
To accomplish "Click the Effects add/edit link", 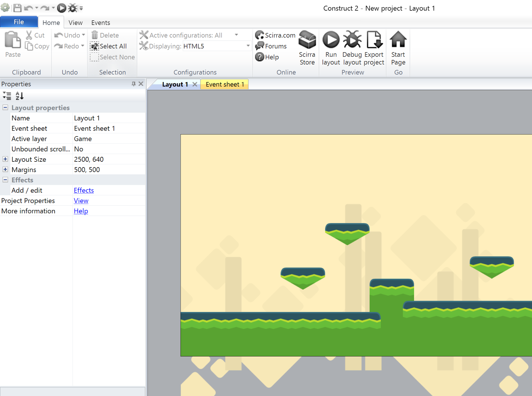I will tap(84, 190).
